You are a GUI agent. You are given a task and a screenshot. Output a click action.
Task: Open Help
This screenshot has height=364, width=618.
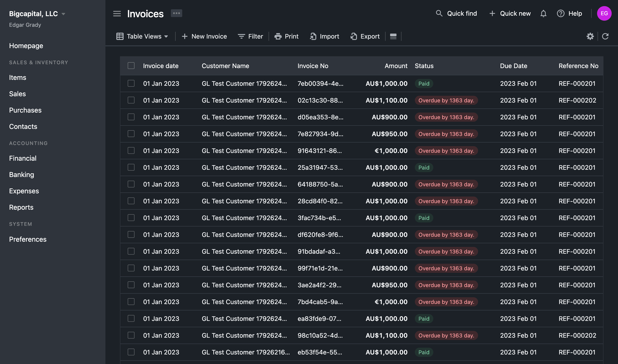pyautogui.click(x=569, y=13)
